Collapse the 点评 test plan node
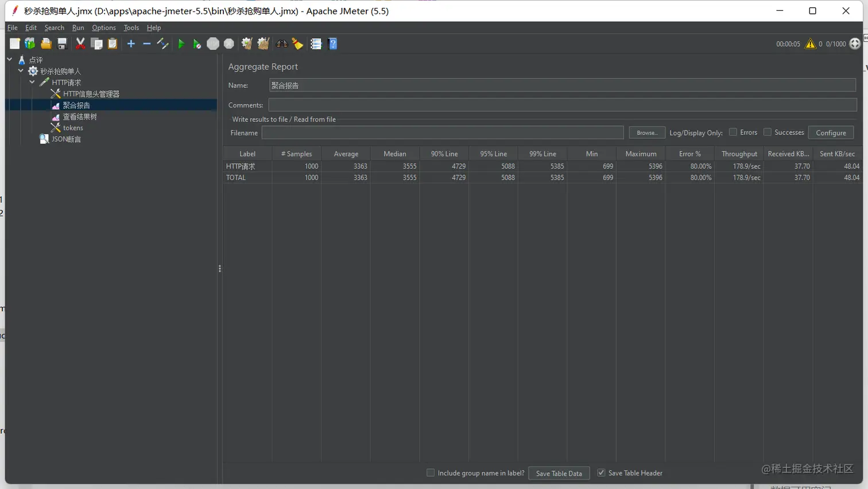 point(10,59)
